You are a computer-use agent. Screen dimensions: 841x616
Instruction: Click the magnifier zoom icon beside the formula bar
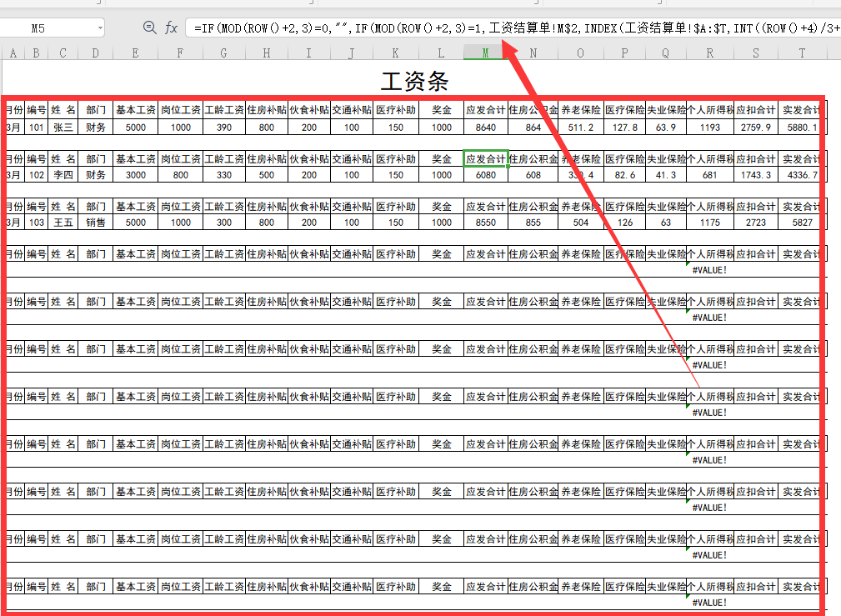pos(149,28)
